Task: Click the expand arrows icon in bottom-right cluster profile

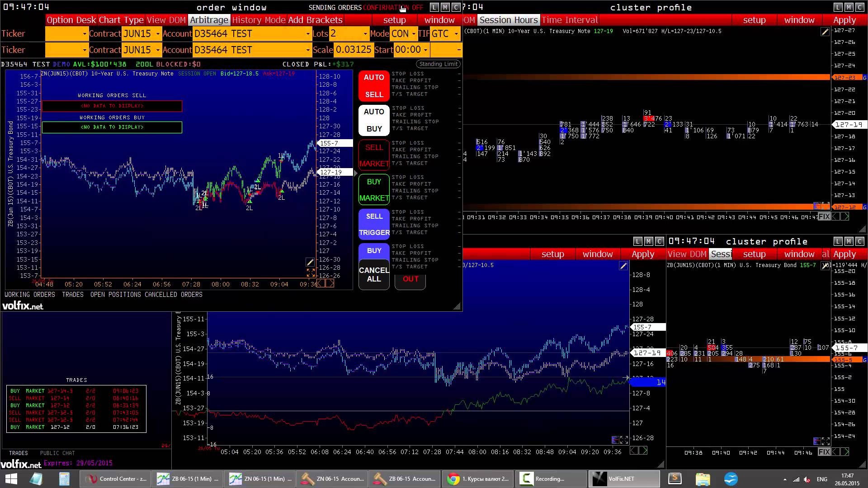Action: (x=826, y=441)
